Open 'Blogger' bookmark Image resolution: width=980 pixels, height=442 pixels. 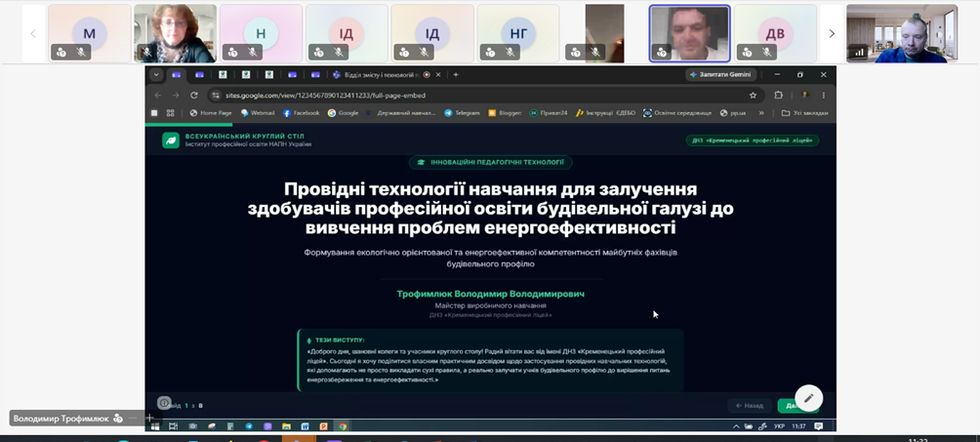(x=505, y=113)
